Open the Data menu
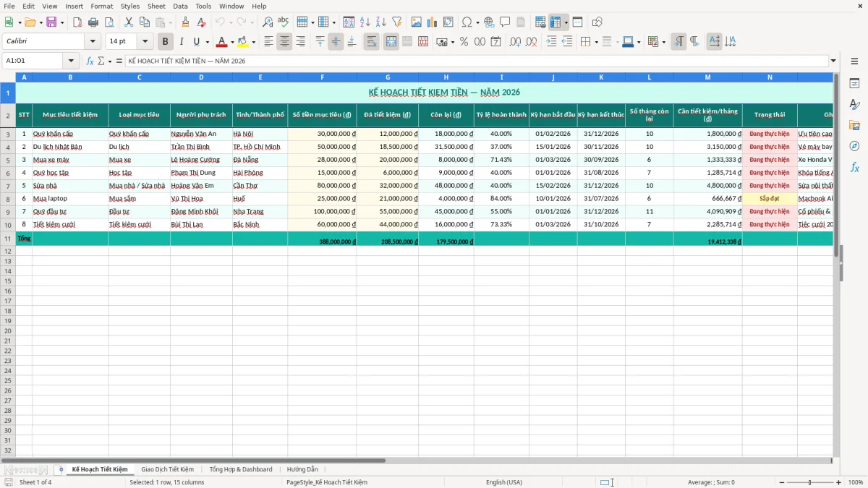 click(180, 6)
